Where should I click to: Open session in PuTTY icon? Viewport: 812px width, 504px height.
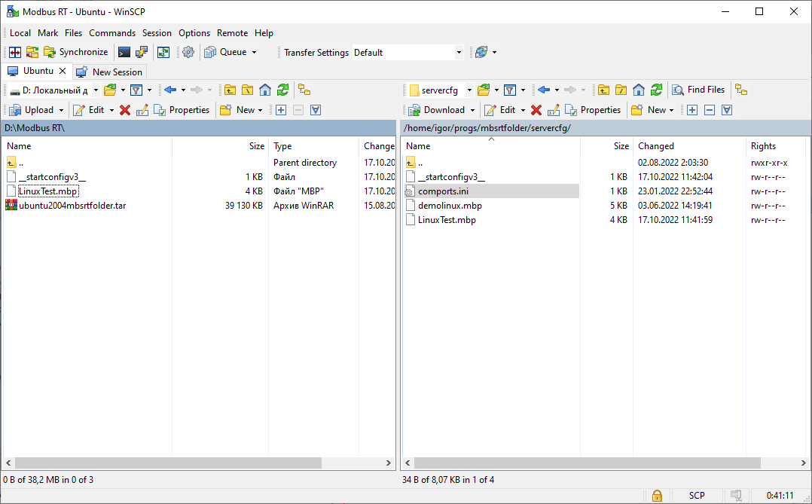(142, 52)
